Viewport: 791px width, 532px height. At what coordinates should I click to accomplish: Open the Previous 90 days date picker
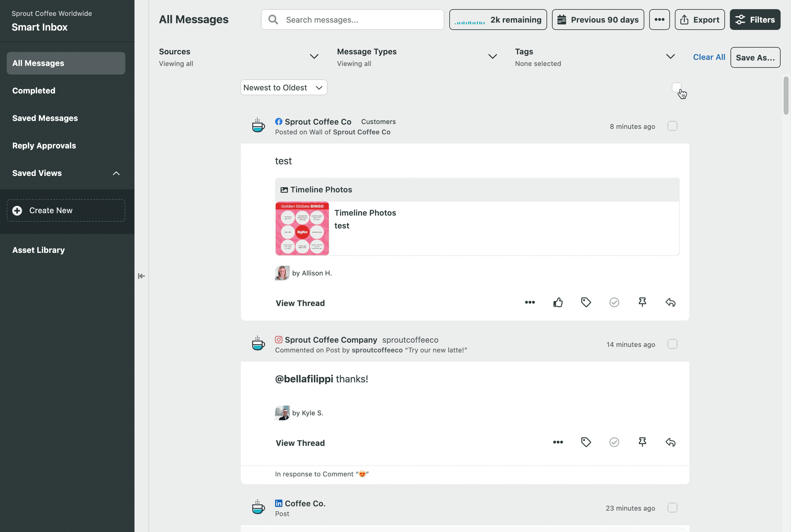[x=598, y=20]
